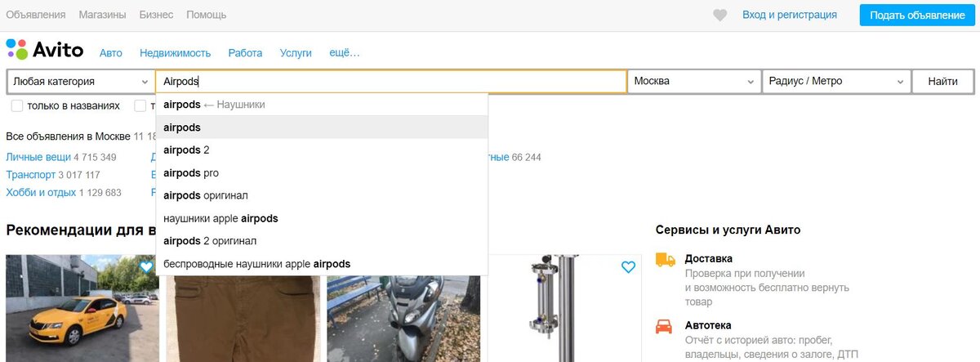Select 'наушники apple airpods' suggestion

[322, 219]
